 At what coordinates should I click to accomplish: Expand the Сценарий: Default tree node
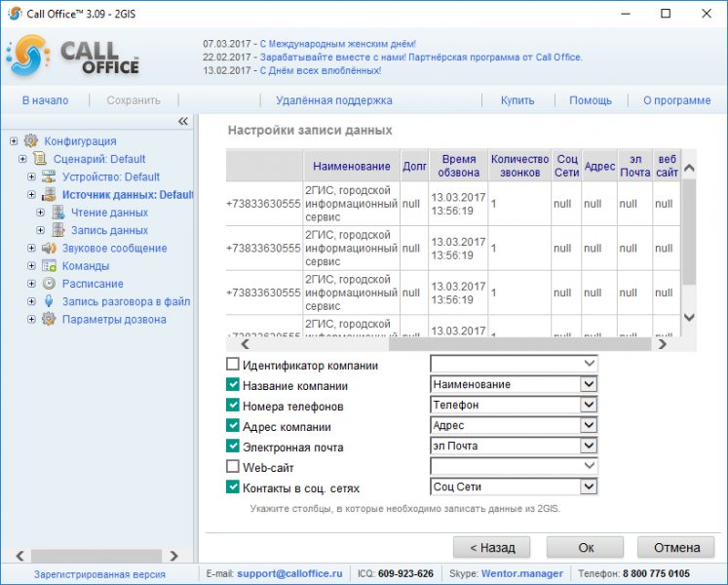22,159
